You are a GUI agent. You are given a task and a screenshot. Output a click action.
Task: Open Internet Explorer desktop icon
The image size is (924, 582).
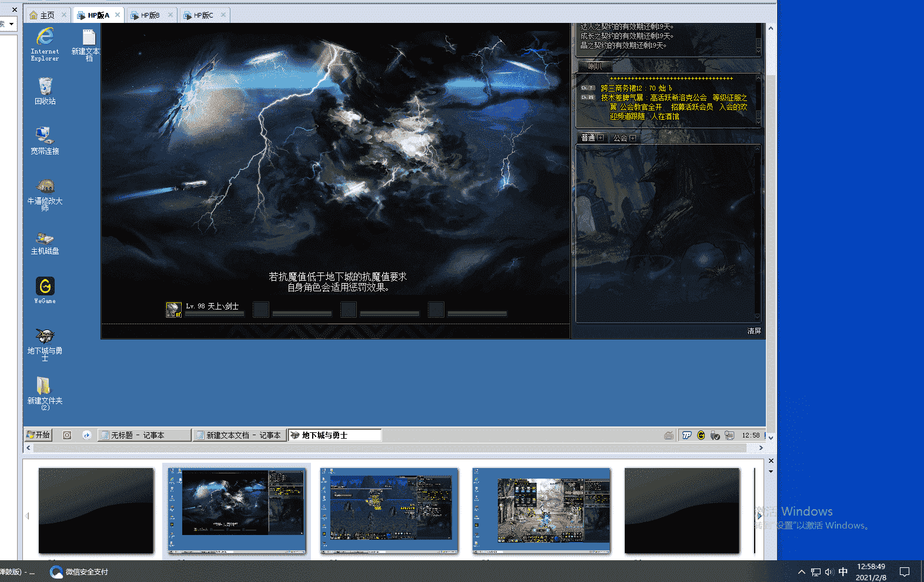45,43
